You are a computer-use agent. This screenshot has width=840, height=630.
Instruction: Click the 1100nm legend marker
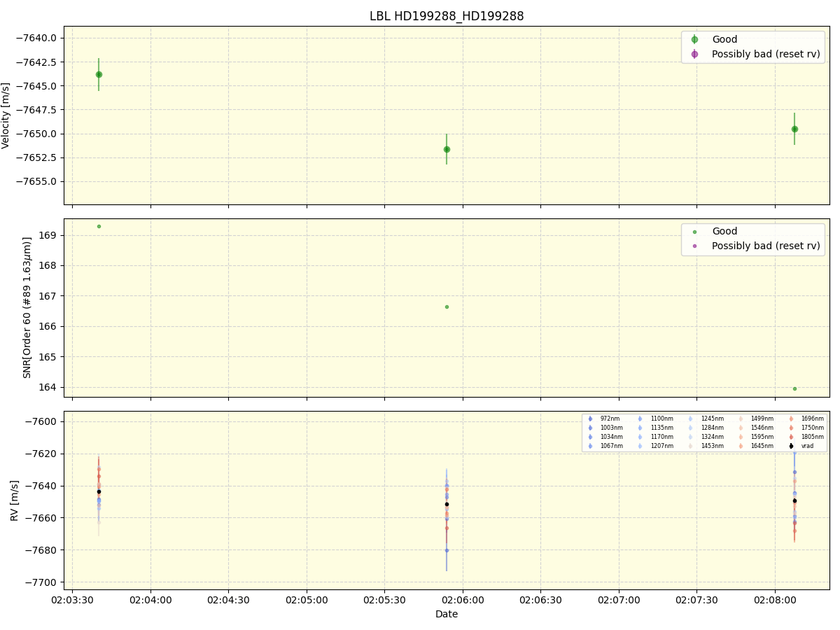click(640, 419)
